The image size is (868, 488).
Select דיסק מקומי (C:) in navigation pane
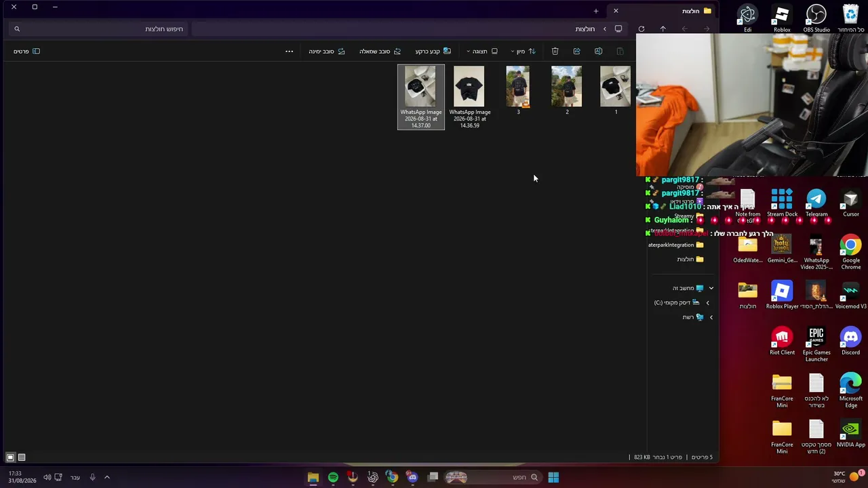tap(677, 303)
